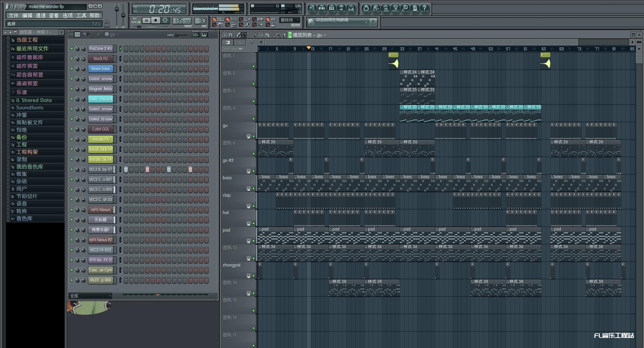
Task: Pause playback with the pause button
Action: tap(147, 20)
